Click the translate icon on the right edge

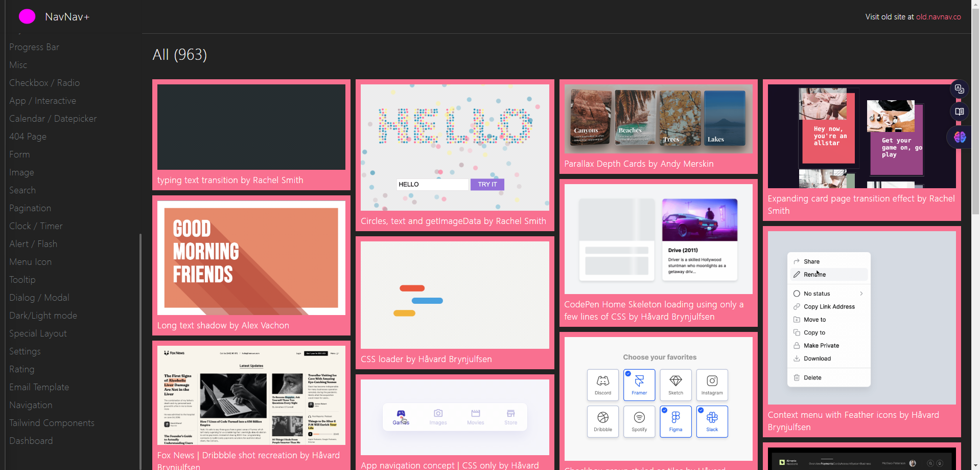[959, 88]
